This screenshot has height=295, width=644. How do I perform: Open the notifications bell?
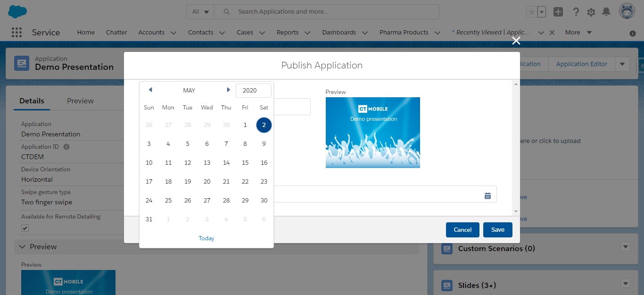coord(606,12)
